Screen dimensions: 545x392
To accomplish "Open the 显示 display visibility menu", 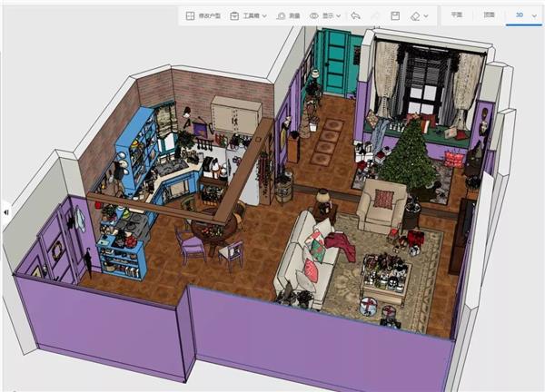I will click(325, 15).
